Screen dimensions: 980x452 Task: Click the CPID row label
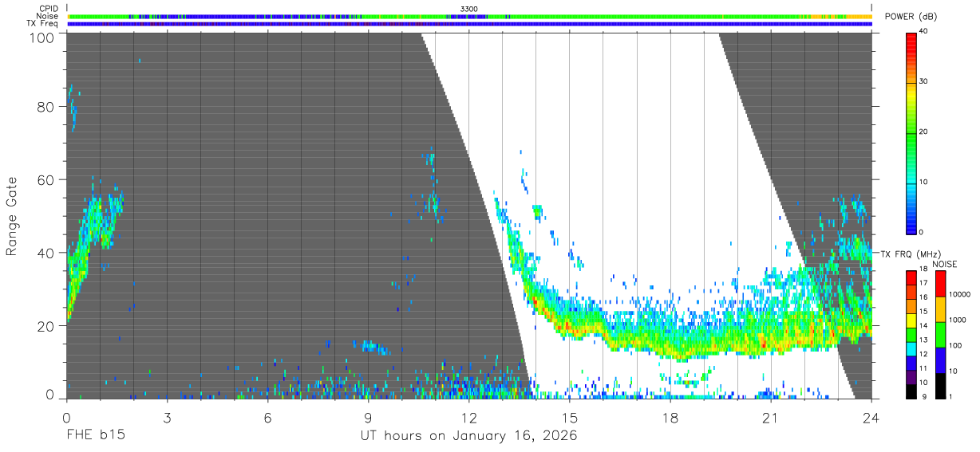49,9
